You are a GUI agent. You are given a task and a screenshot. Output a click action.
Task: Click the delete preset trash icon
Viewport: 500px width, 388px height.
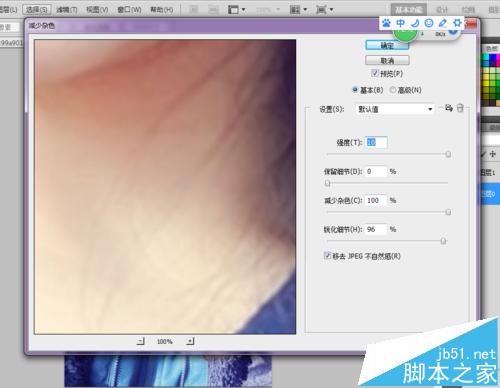(460, 108)
